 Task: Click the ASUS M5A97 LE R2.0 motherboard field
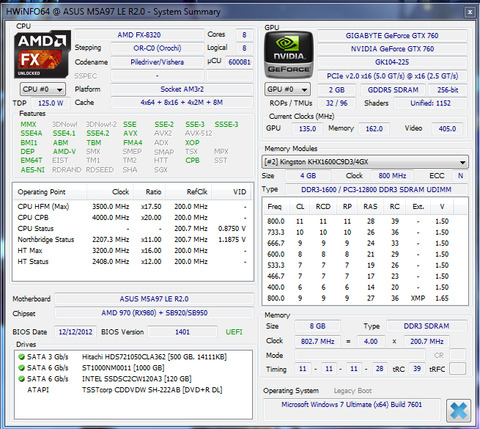(154, 299)
